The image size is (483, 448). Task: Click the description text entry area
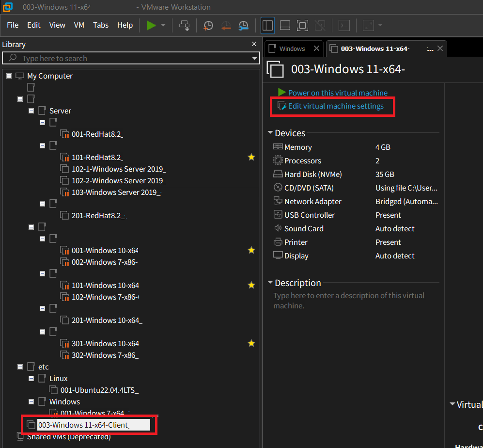(349, 300)
